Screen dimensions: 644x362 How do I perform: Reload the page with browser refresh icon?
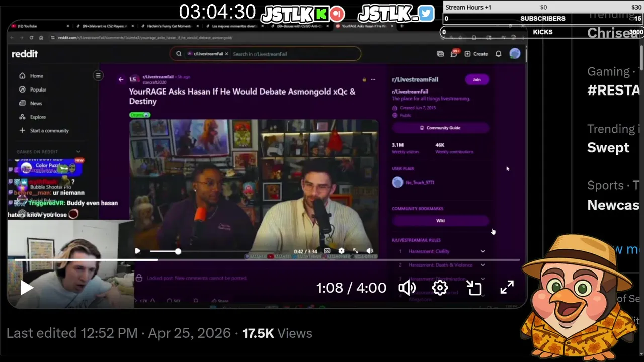pyautogui.click(x=31, y=38)
